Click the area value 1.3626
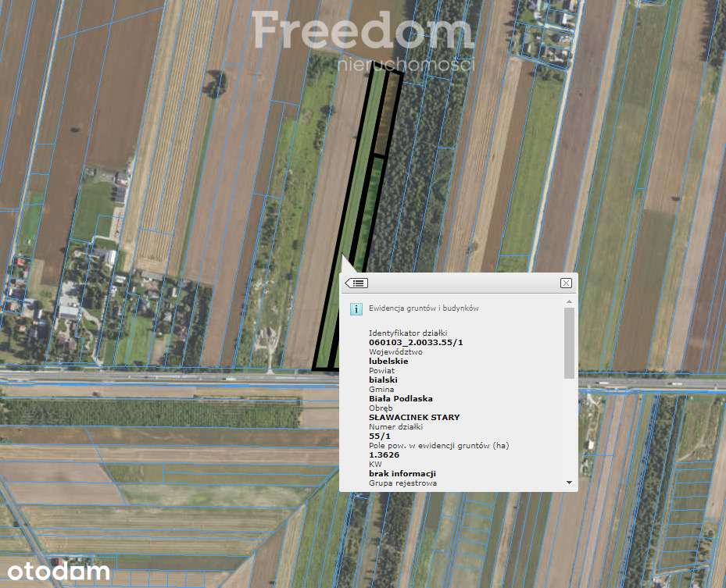Screen dimensions: 726x588 click(x=384, y=454)
